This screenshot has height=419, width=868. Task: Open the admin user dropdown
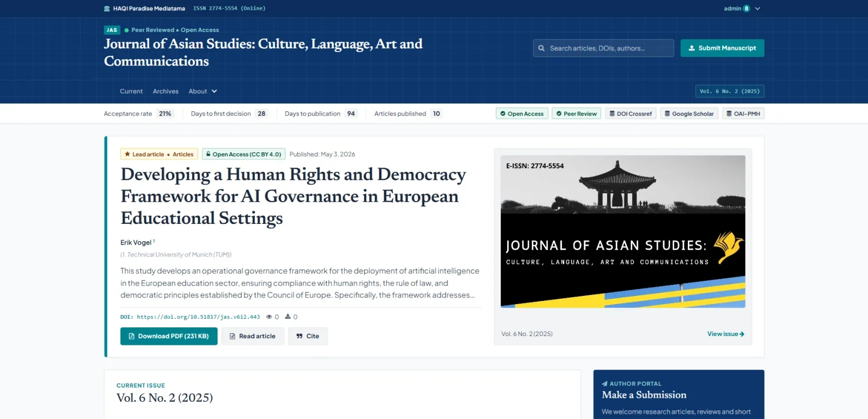point(742,9)
